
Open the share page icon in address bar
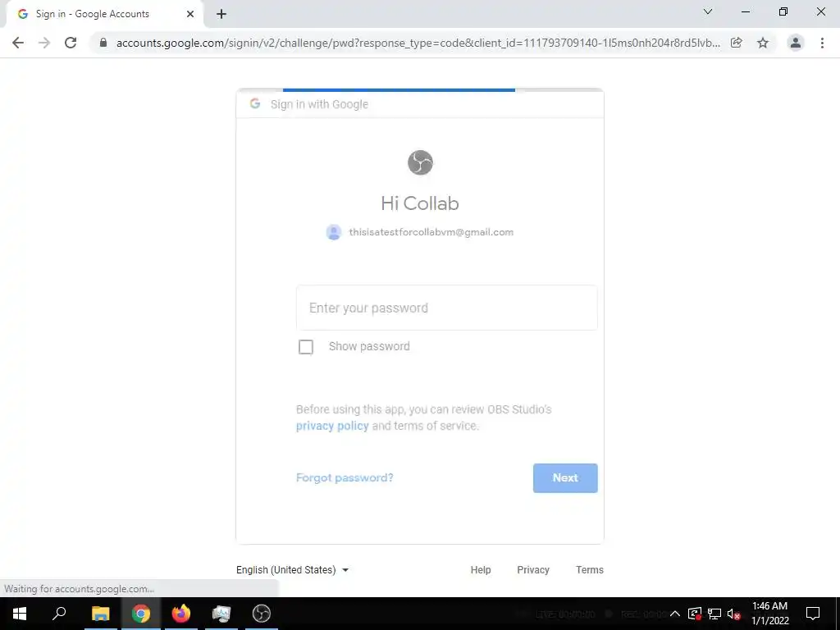tap(737, 43)
